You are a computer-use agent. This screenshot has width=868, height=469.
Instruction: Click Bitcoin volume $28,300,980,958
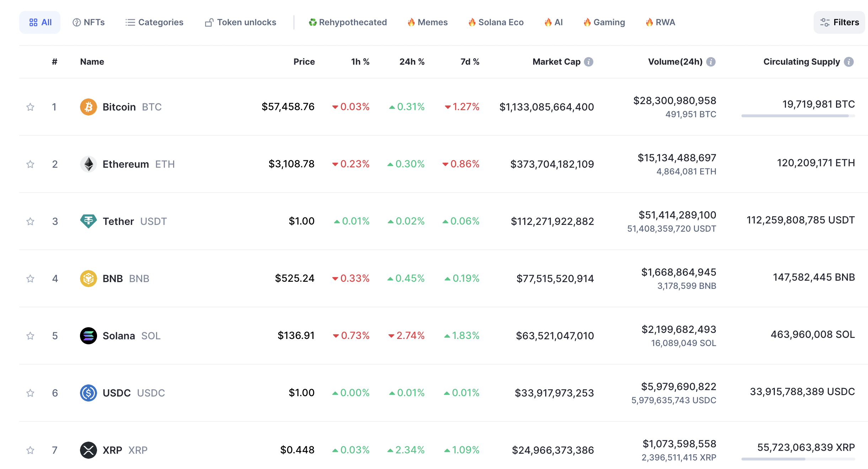pos(675,101)
